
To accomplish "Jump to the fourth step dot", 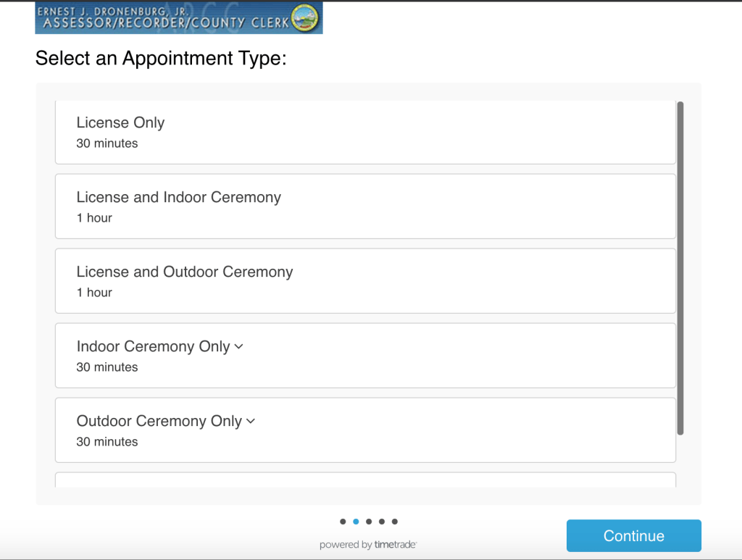I will pos(382,522).
